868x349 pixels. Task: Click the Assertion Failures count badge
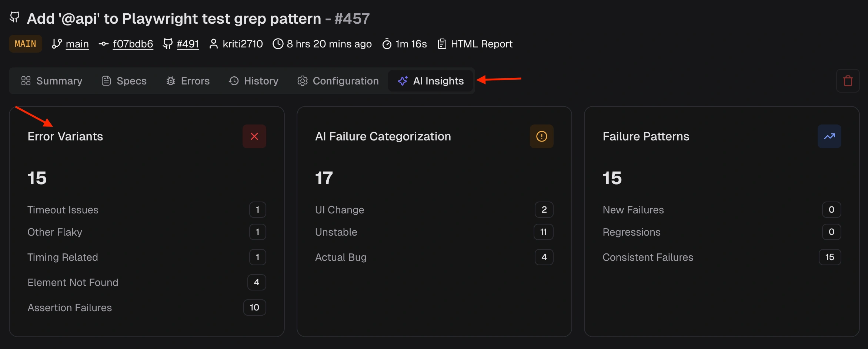coord(254,307)
